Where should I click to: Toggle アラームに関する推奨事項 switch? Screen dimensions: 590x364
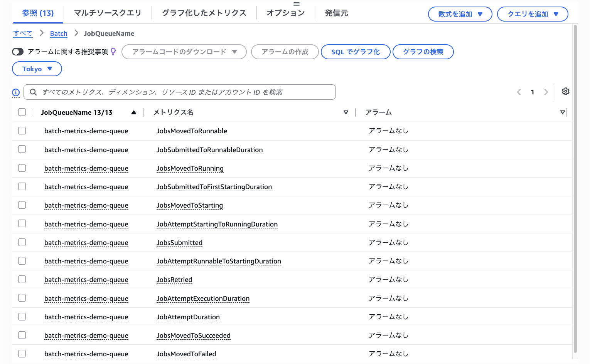click(18, 52)
